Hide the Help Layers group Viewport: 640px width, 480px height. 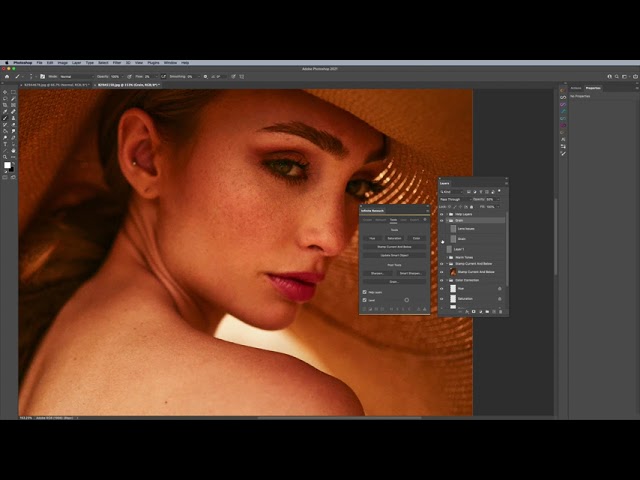click(442, 214)
